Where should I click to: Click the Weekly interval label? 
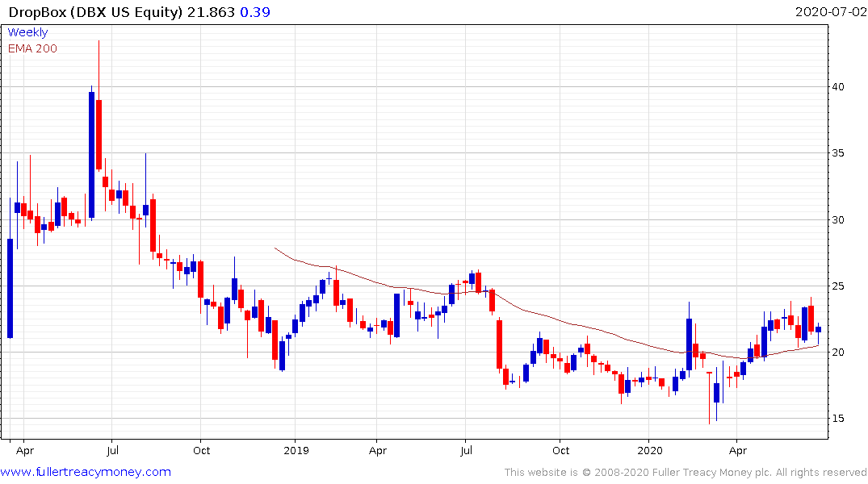coord(27,32)
